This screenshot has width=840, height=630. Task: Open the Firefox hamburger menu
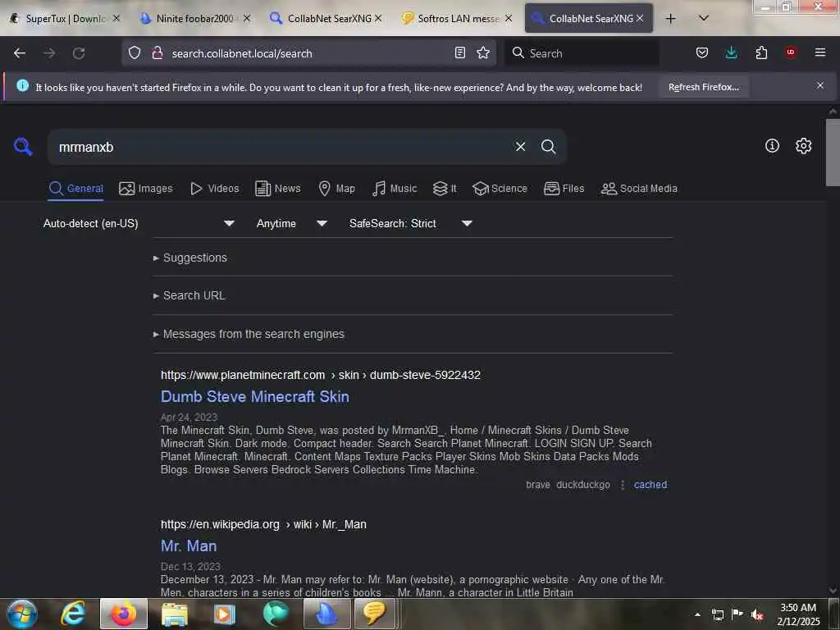pyautogui.click(x=819, y=52)
